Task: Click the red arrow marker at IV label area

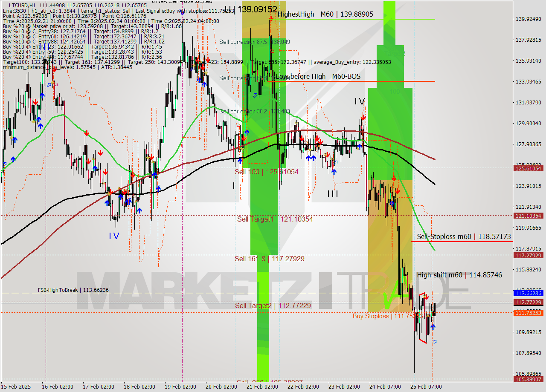Action: [363, 117]
